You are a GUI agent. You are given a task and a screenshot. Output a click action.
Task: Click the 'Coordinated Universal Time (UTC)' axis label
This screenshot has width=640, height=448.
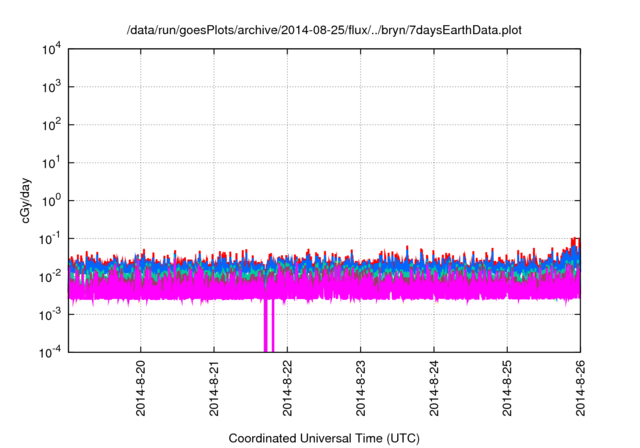pos(324,438)
